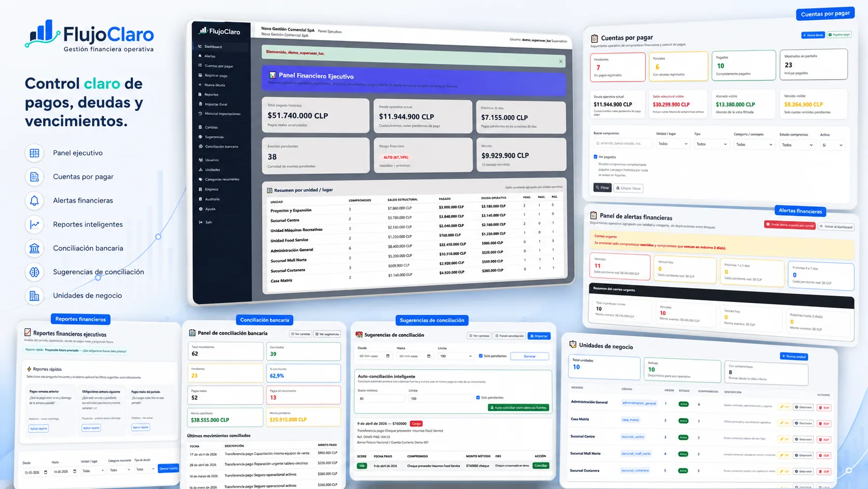This screenshot has width=868, height=489.
Task: Click "Unidad Food Service" in the dashboard summary table
Action: [x=289, y=240]
